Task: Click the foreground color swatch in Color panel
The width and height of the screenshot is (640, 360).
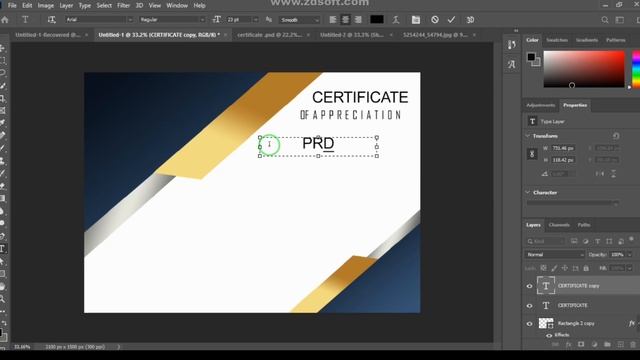Action: 531,57
